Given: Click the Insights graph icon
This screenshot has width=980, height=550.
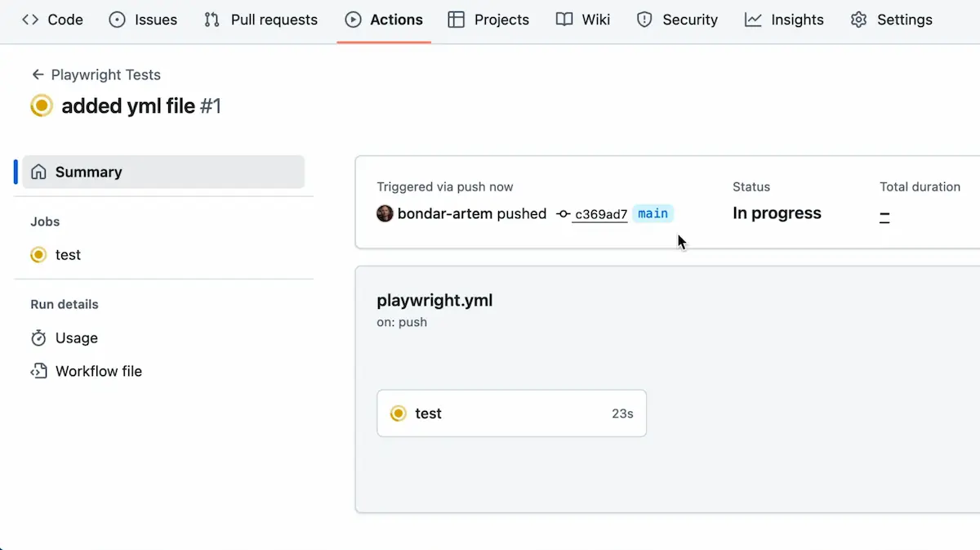Looking at the screenshot, I should click(753, 20).
